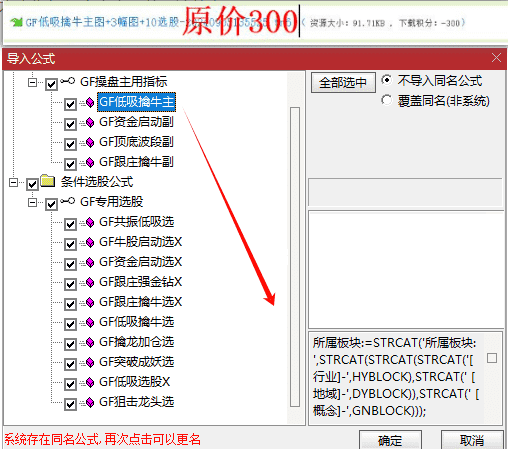Click the key icon beside GF操盘主用指标

[68, 81]
